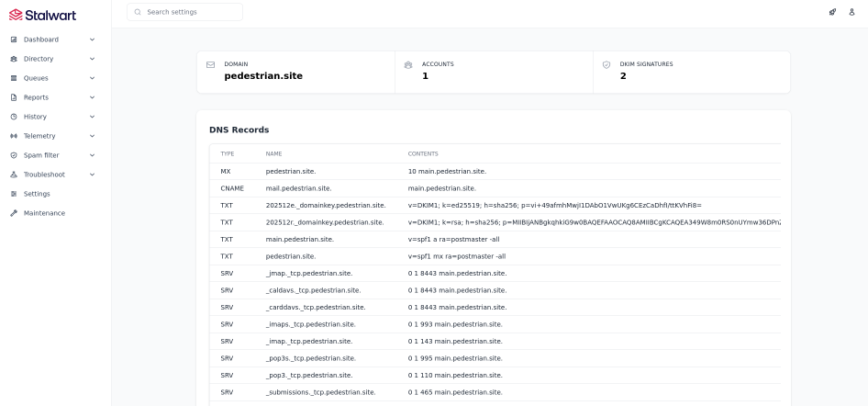
Task: Click the DNS Records heading
Action: point(239,130)
